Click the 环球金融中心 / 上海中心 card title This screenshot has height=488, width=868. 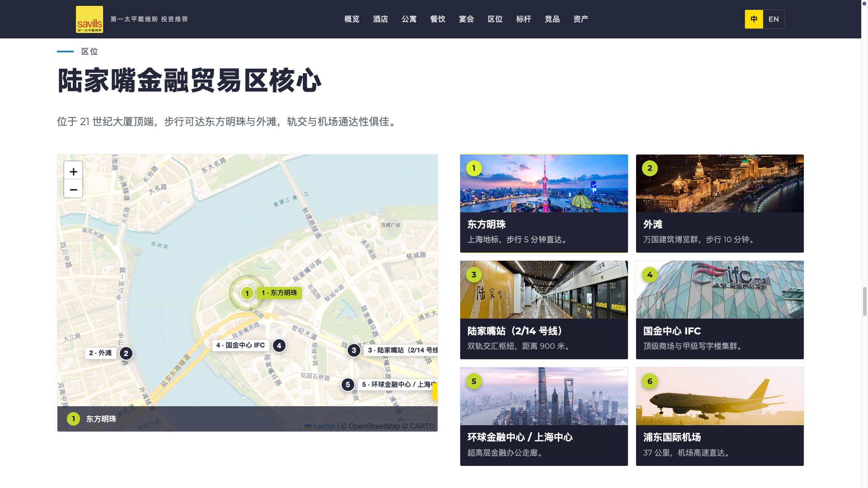(520, 437)
